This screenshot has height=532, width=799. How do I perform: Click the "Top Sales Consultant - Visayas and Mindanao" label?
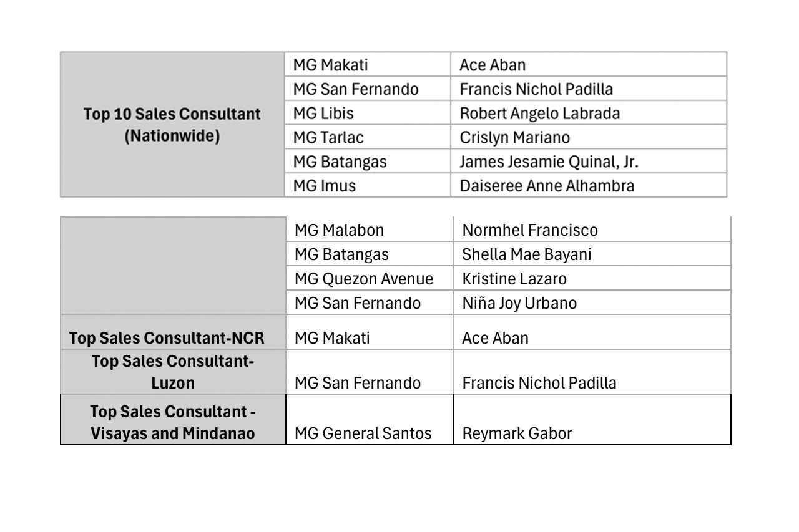point(173,422)
